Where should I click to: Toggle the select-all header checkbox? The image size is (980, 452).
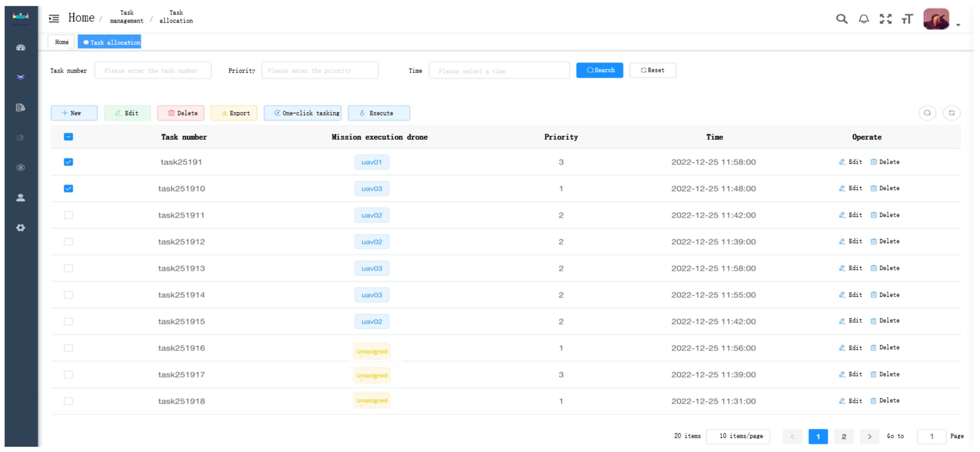pos(68,137)
